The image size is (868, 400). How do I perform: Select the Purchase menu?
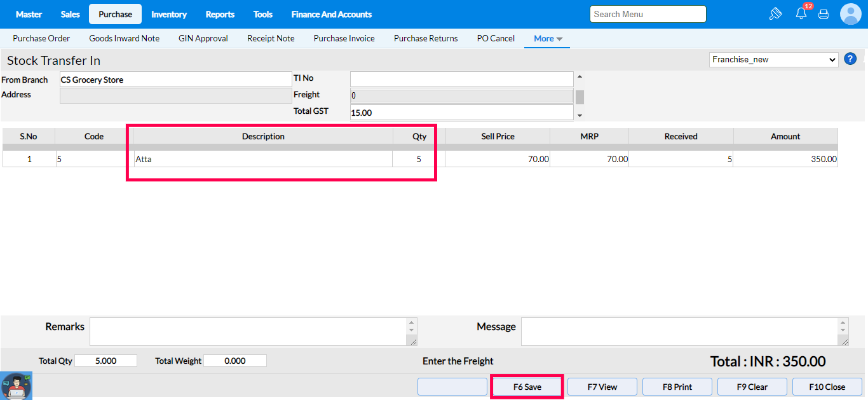[x=115, y=14]
